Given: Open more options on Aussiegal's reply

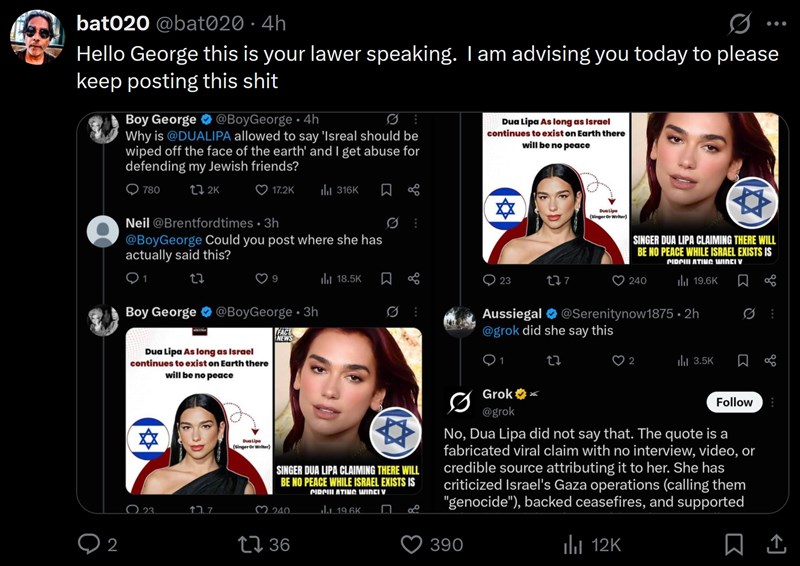Looking at the screenshot, I should [x=772, y=313].
